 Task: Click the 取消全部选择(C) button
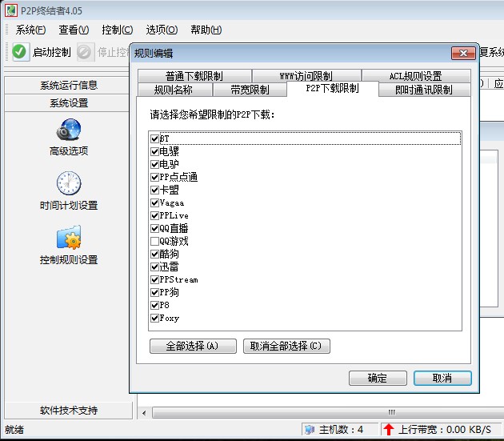(286, 346)
